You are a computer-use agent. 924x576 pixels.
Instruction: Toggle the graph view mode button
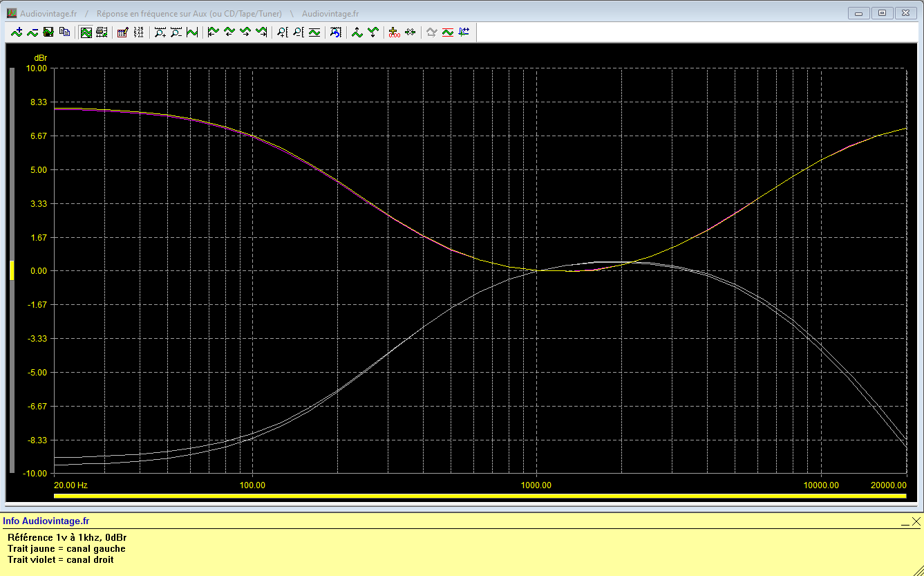[86, 32]
